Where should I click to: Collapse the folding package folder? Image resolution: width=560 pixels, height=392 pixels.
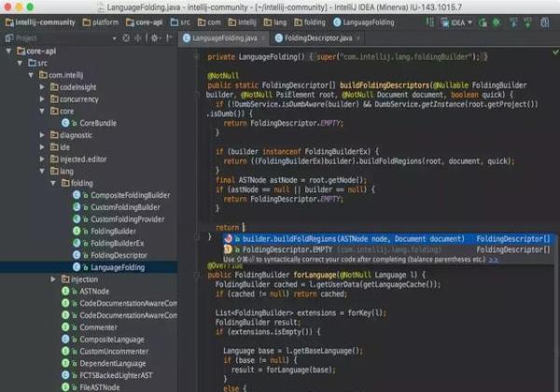tap(55, 183)
